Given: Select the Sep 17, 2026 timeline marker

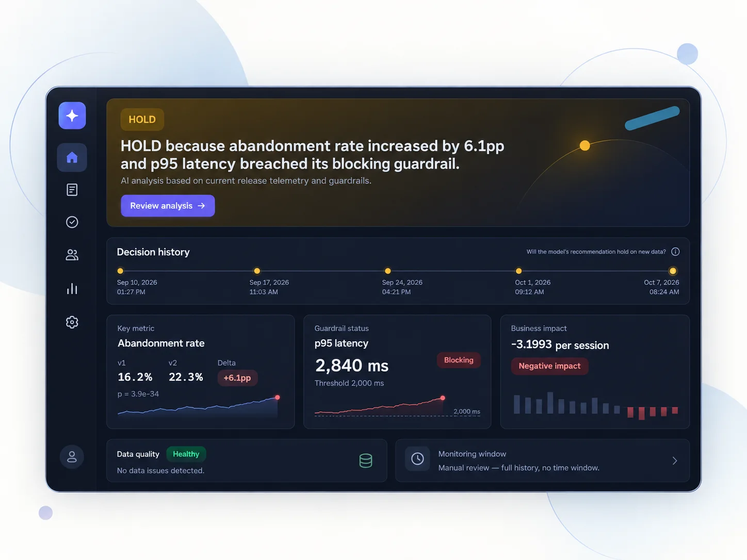Looking at the screenshot, I should click(x=257, y=271).
